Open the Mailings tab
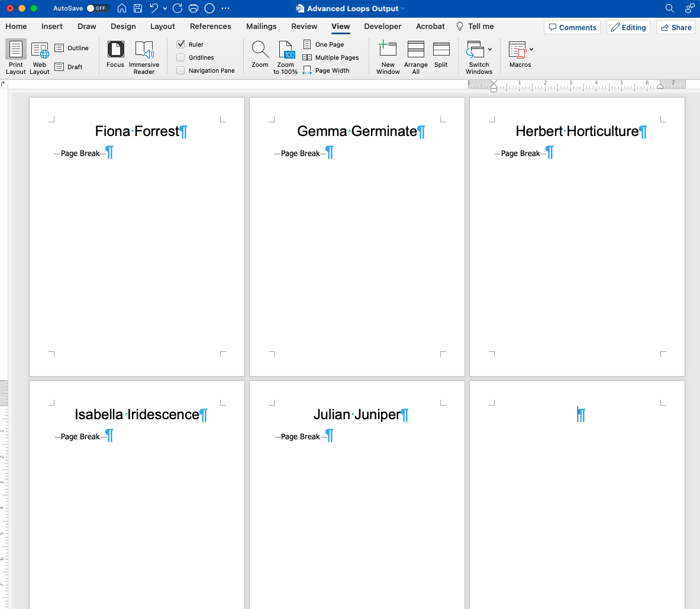 pyautogui.click(x=261, y=27)
